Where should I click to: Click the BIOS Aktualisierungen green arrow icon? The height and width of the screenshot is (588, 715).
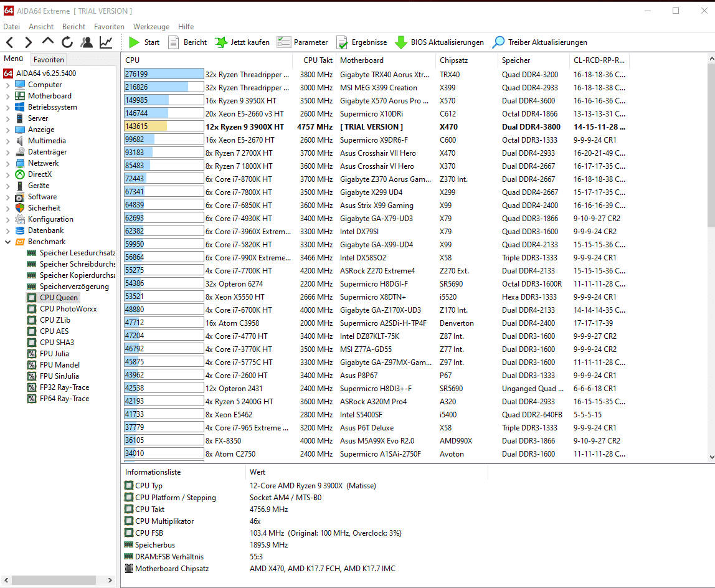pyautogui.click(x=401, y=42)
